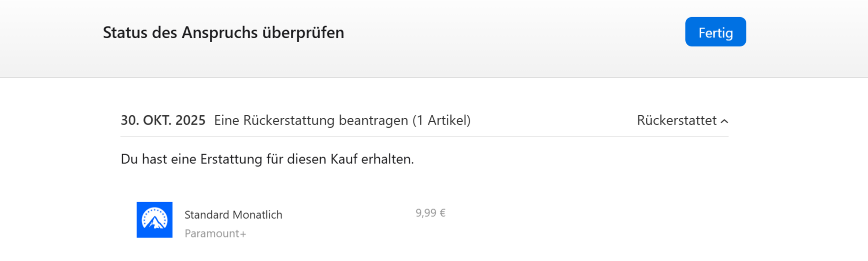Click the '(1 Artikel)' item count
Image resolution: width=868 pixels, height=261 pixels.
(x=441, y=120)
